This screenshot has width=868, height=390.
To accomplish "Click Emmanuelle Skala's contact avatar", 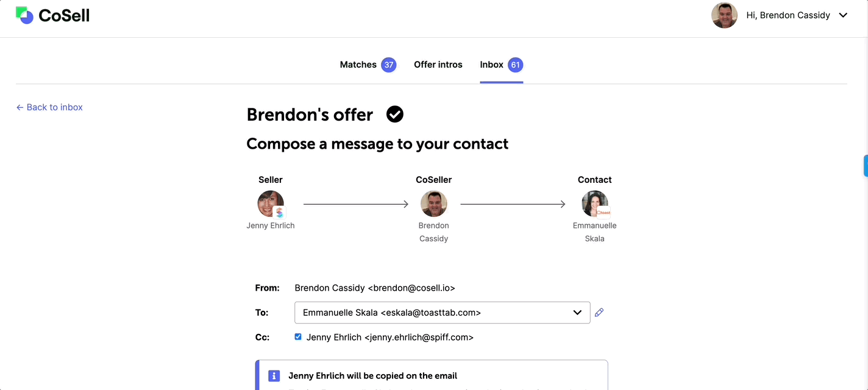I will pyautogui.click(x=594, y=204).
